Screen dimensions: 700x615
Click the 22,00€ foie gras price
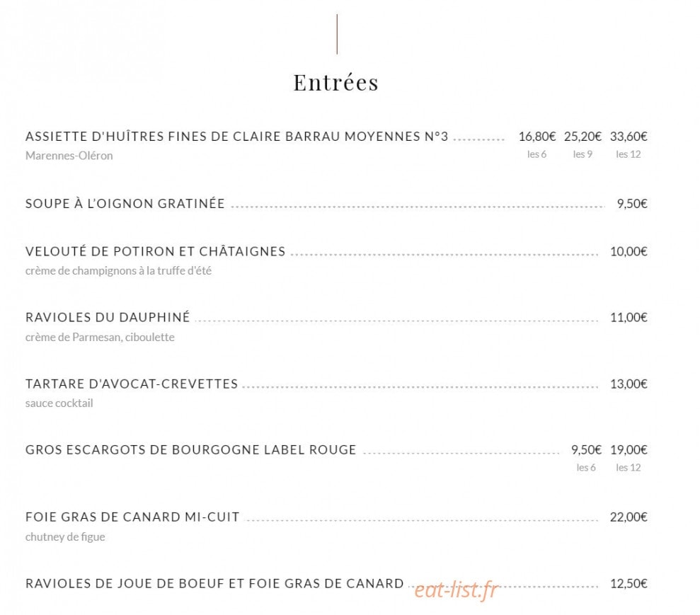629,517
